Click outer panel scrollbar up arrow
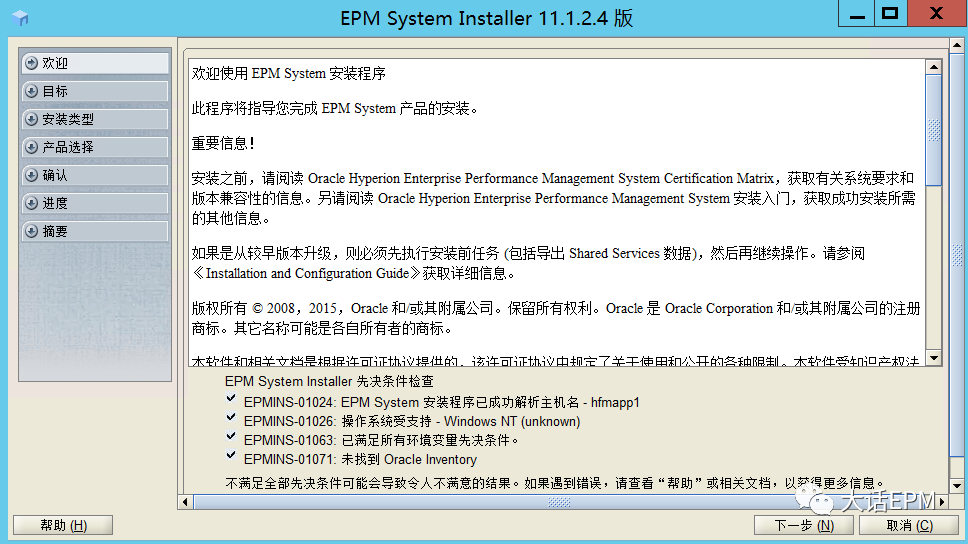The height and width of the screenshot is (544, 968). click(x=957, y=45)
